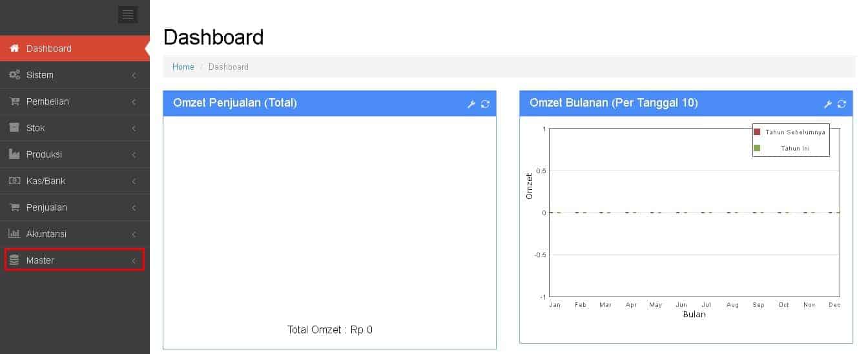Refresh the Omzet Penjualan (Total) panel
This screenshot has width=868, height=354.
[485, 104]
